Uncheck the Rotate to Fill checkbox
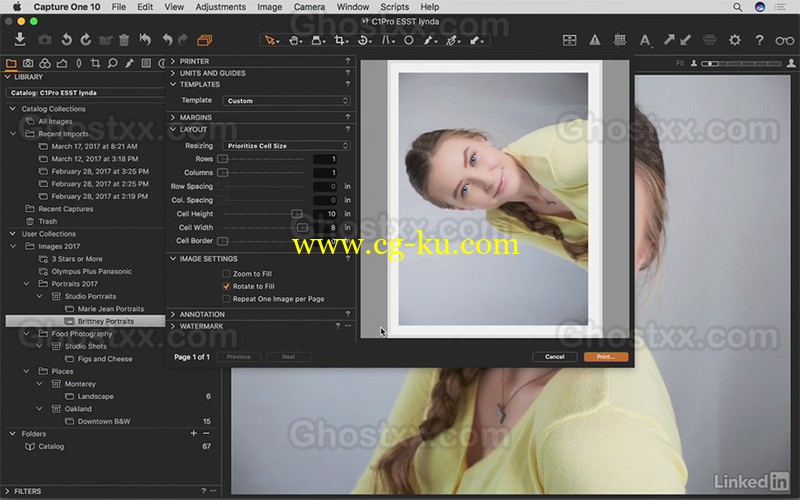The height and width of the screenshot is (500, 800). coord(226,287)
